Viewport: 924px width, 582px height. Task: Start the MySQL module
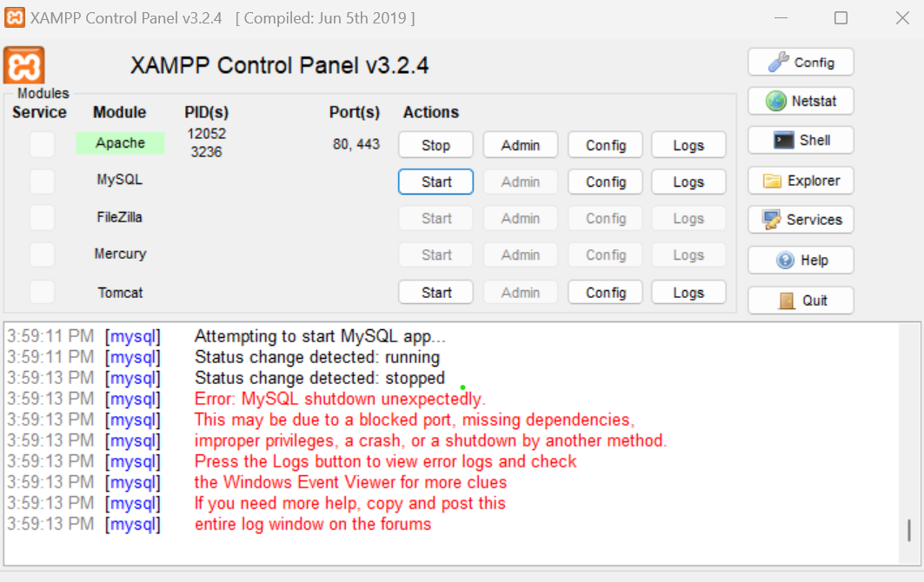click(435, 182)
